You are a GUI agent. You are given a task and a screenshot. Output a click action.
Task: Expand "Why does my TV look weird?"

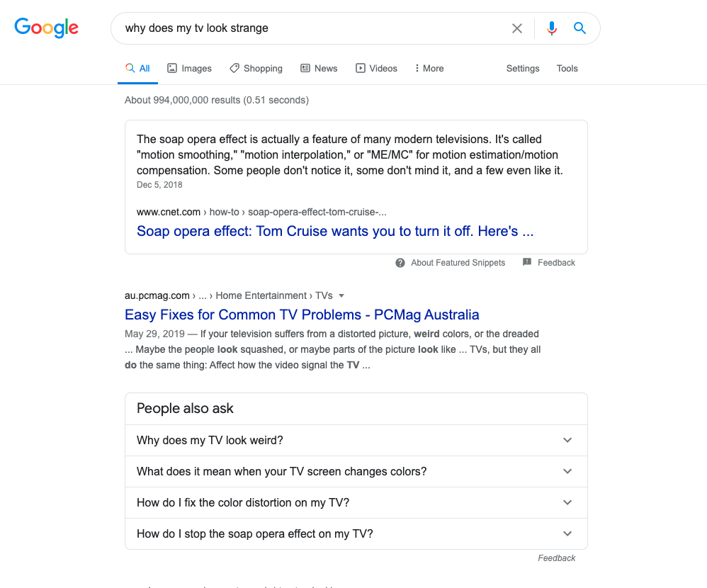(x=567, y=440)
